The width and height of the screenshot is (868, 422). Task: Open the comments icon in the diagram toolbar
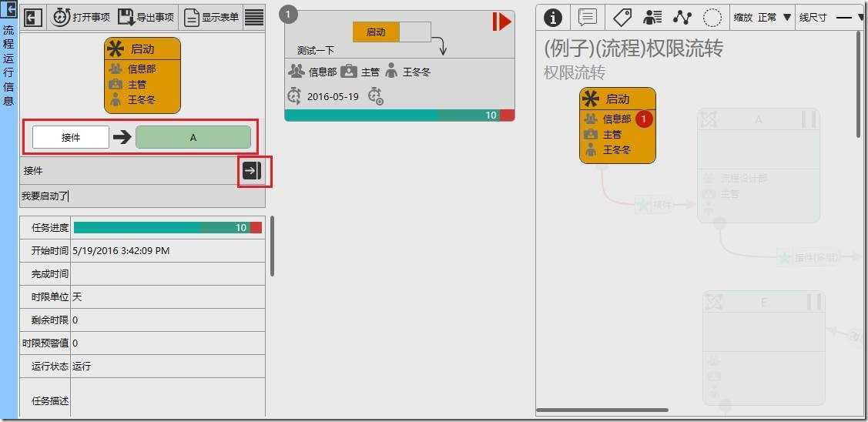588,17
